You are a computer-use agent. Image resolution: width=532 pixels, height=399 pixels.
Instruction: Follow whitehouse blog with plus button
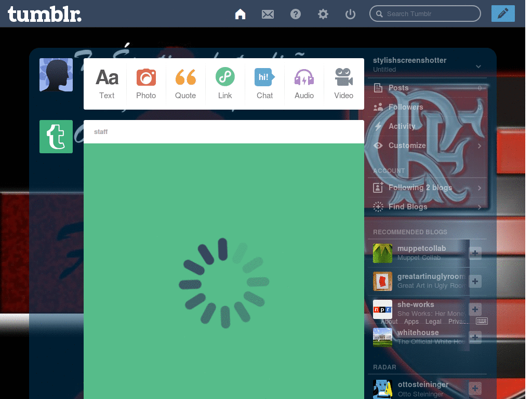point(475,337)
